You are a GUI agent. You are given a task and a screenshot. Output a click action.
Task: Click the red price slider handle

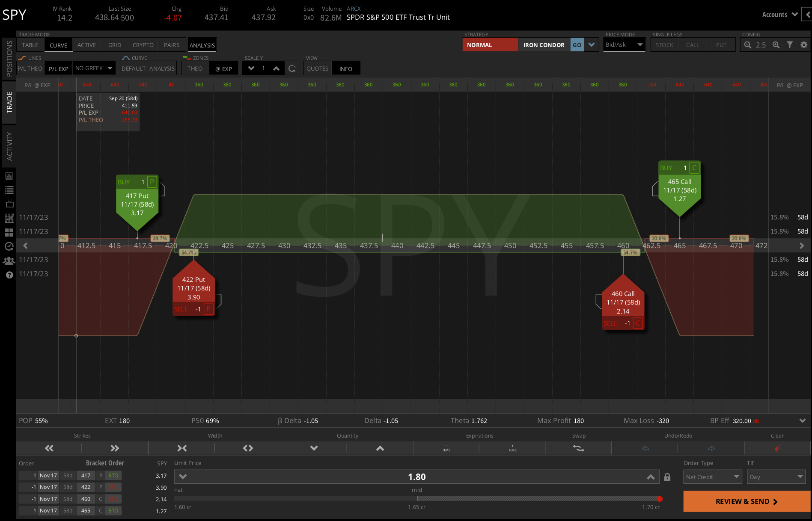point(660,499)
